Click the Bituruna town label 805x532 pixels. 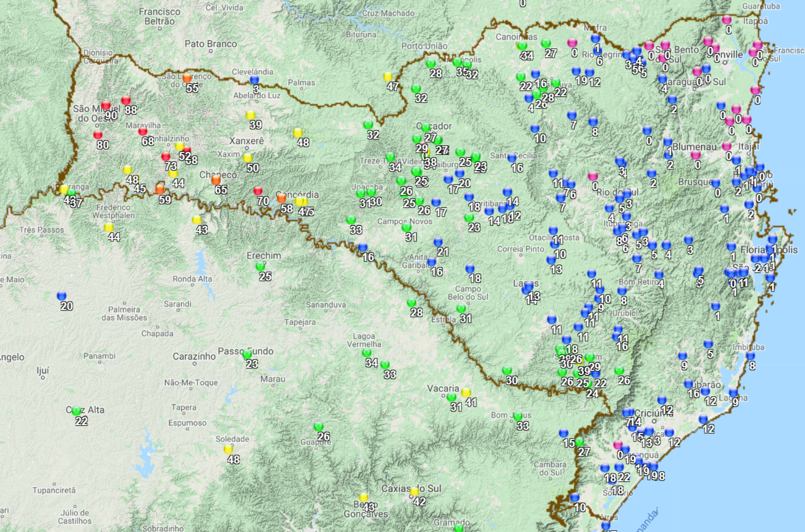coord(361,35)
